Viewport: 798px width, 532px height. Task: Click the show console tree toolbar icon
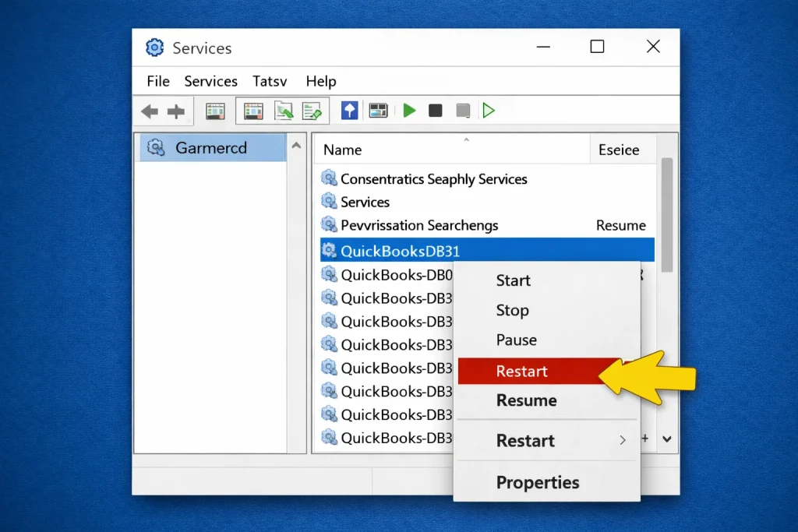pyautogui.click(x=215, y=111)
